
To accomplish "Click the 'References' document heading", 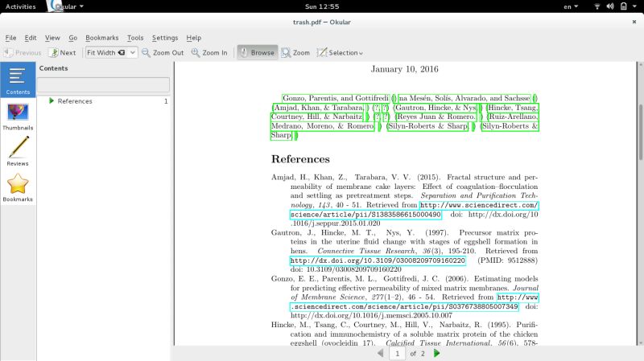I will tap(300, 159).
